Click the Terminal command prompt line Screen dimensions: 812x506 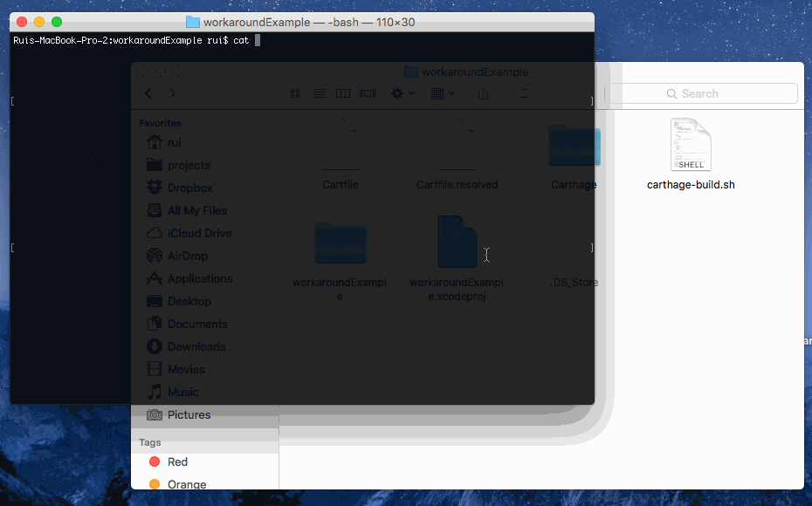pos(137,40)
